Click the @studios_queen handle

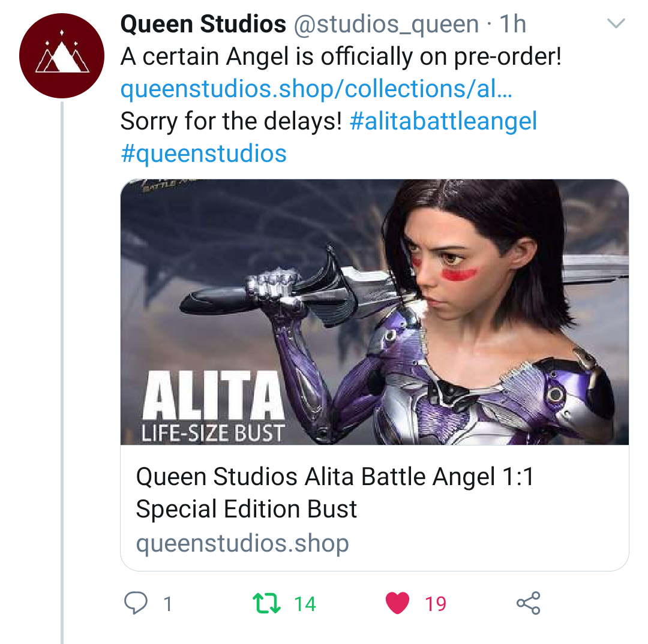click(386, 25)
